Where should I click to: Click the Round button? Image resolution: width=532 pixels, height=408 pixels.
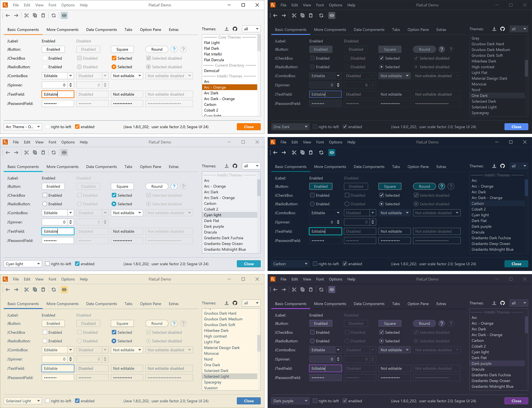point(156,49)
